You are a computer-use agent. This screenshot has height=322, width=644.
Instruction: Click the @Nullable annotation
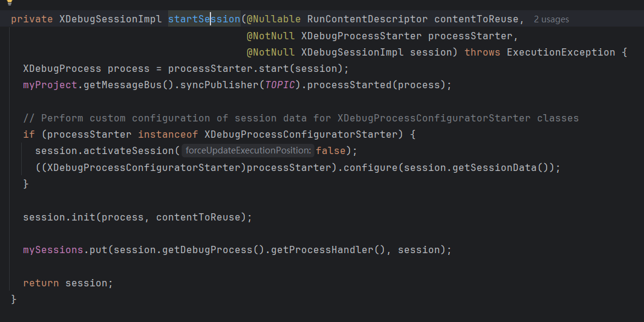273,19
